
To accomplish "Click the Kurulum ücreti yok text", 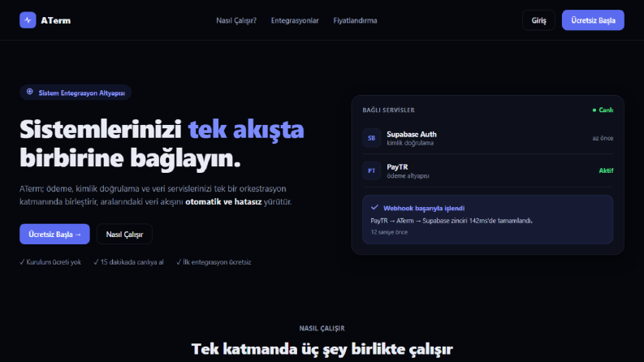I will (x=50, y=262).
